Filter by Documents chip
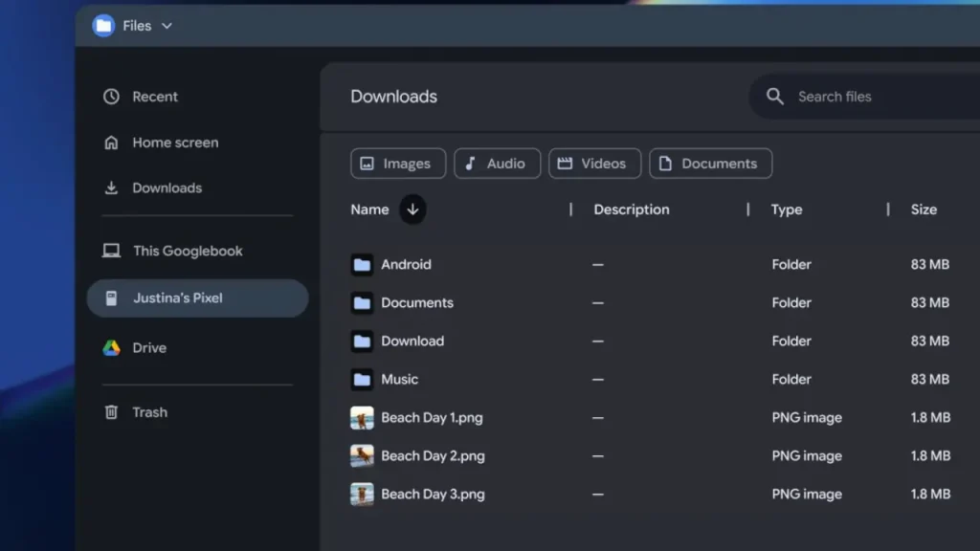The width and height of the screenshot is (980, 551). click(x=710, y=164)
